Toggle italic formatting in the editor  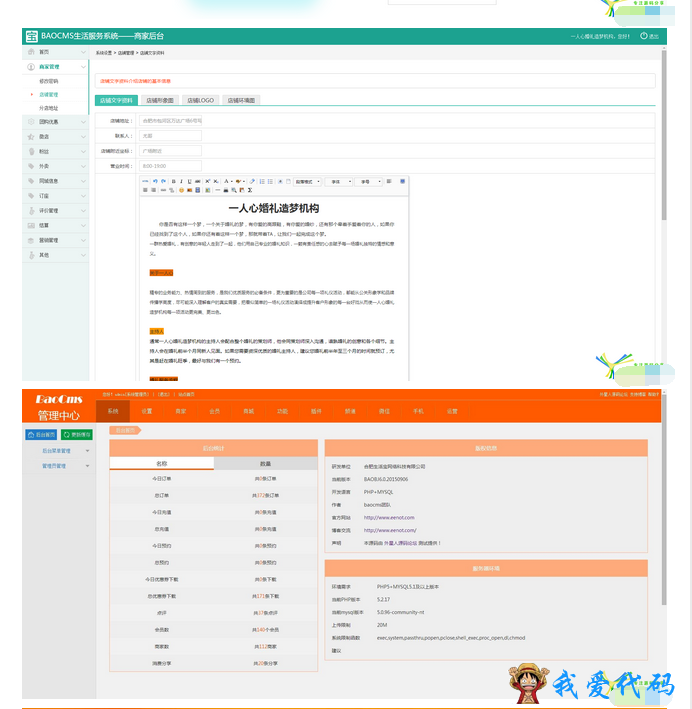181,181
